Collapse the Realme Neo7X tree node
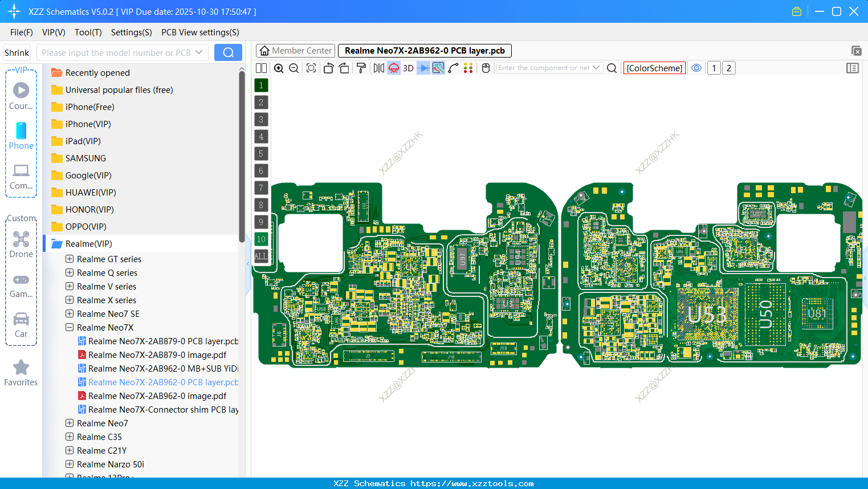Viewport: 868px width, 489px height. pos(70,327)
